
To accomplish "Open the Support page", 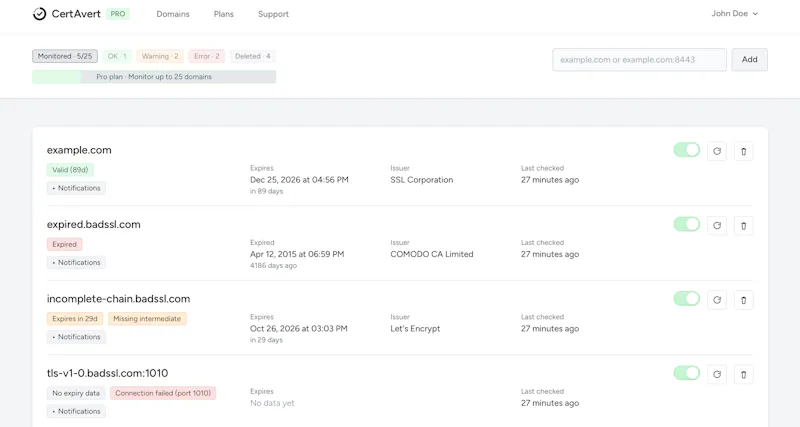I will pos(273,14).
